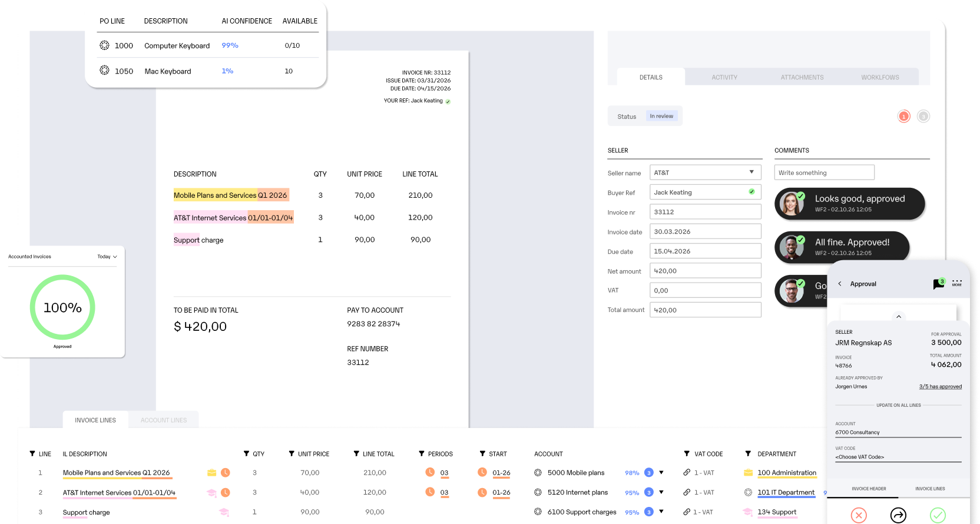Viewport: 980px width, 524px height.
Task: Approve invoice with green check button
Action: 938,516
